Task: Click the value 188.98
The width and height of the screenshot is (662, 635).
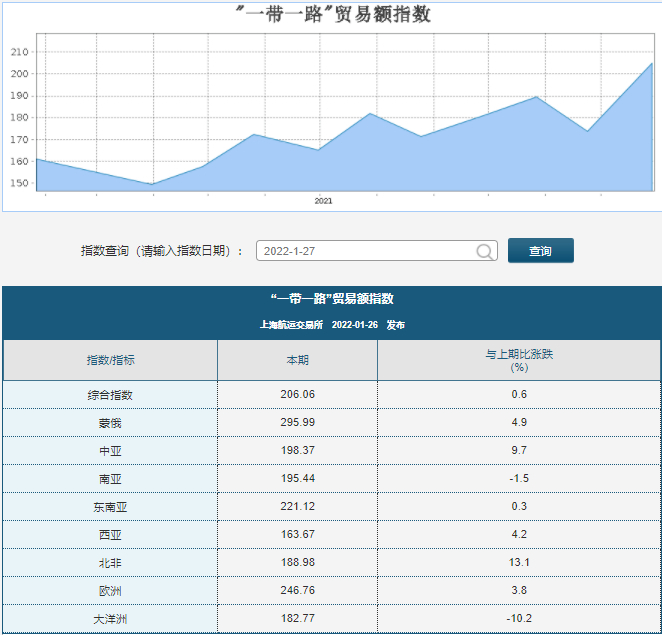Action: coord(298,562)
